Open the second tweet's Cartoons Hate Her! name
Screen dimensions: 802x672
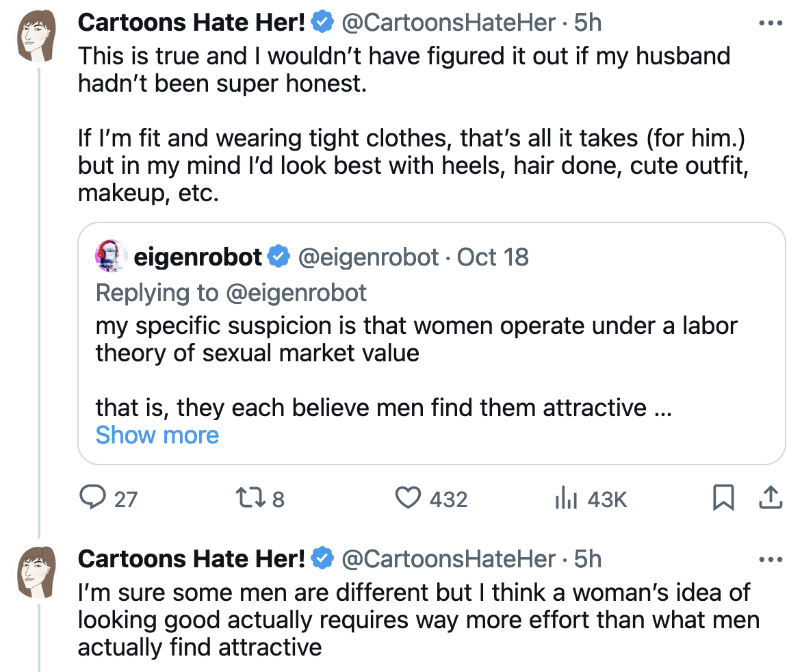click(192, 560)
